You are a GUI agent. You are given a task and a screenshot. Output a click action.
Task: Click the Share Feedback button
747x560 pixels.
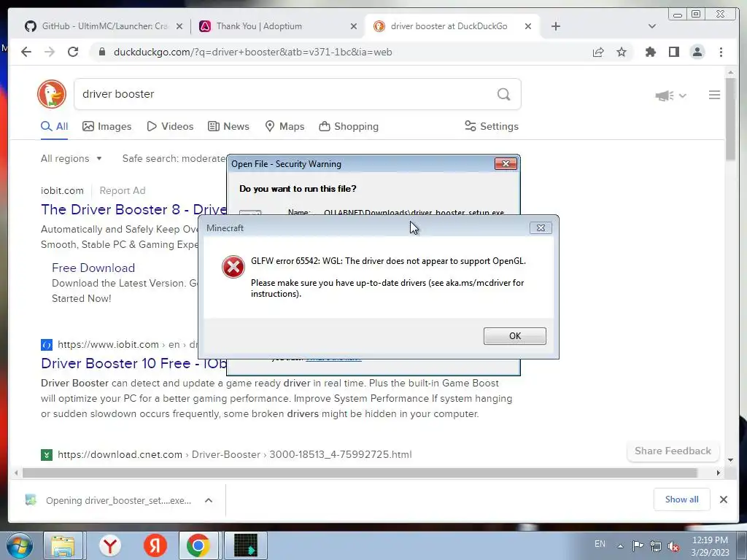pyautogui.click(x=673, y=451)
